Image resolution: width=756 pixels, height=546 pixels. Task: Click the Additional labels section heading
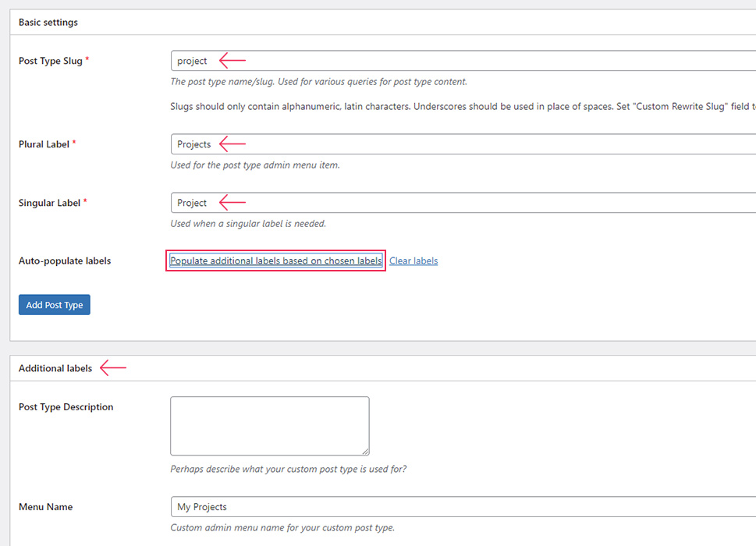tap(55, 368)
